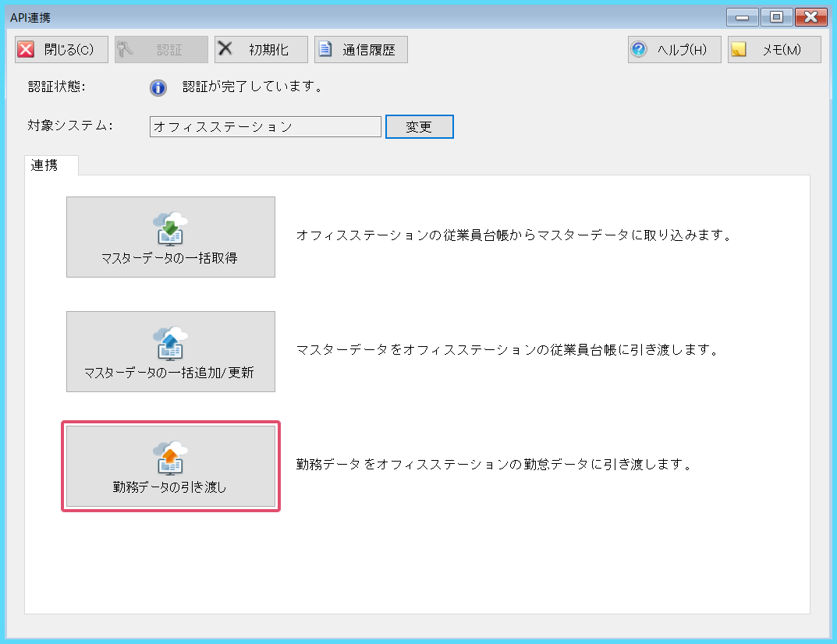Viewport: 837px width, 644px height.
Task: Select the 連携 tab
Action: [51, 165]
